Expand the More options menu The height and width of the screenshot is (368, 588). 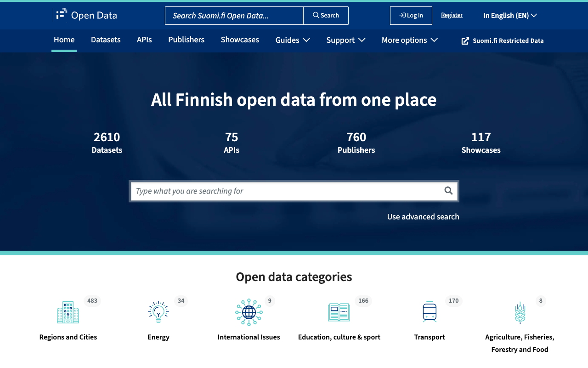point(410,40)
